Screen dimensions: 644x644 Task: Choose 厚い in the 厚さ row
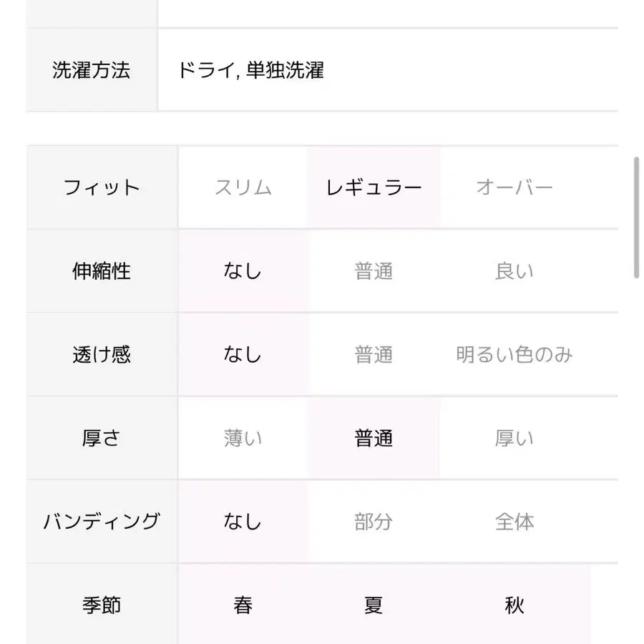pyautogui.click(x=515, y=438)
